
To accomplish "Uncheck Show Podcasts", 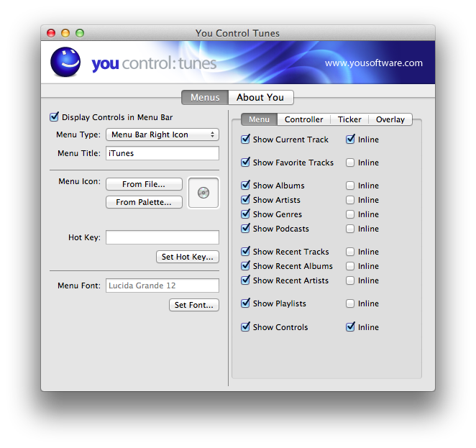I will coord(245,228).
